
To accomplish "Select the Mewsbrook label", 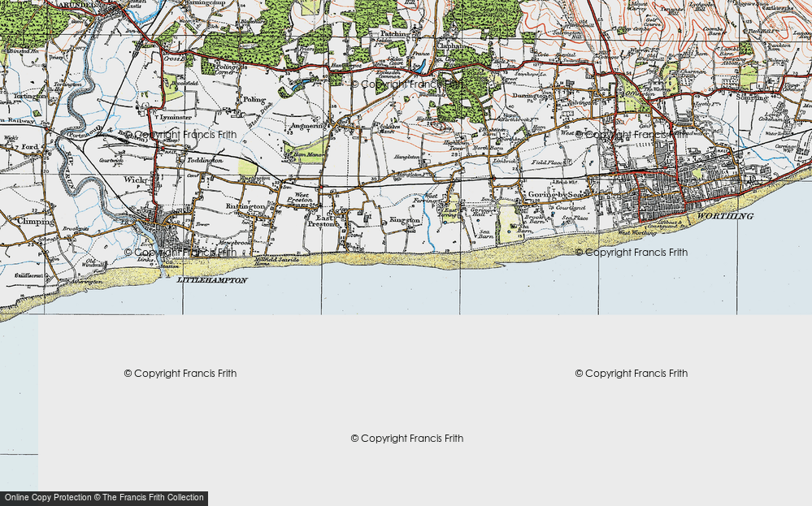I will tap(234, 243).
